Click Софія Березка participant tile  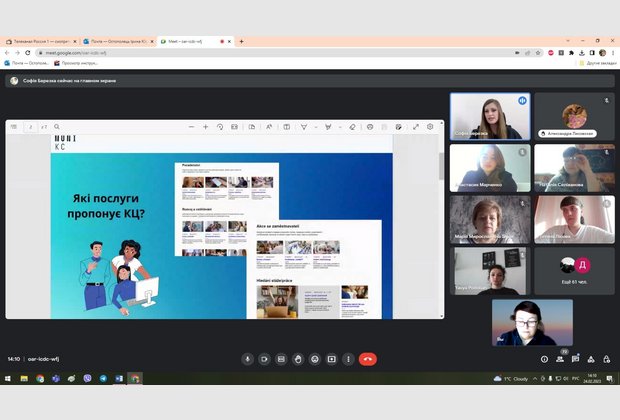tap(490, 117)
